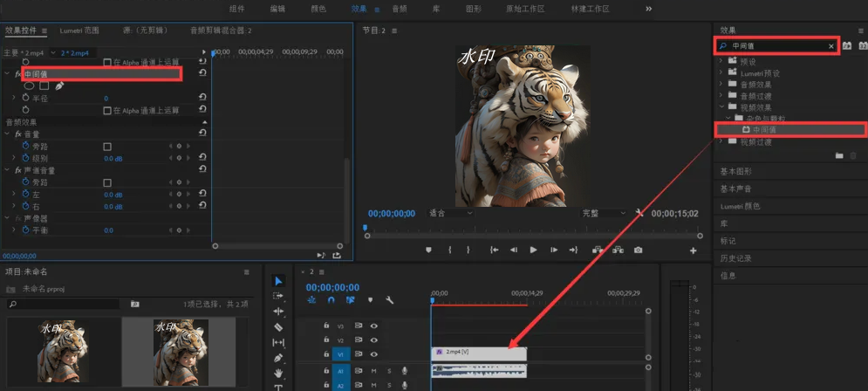Select the Pen tool in toolbar
Image resolution: width=868 pixels, height=391 pixels.
click(278, 358)
